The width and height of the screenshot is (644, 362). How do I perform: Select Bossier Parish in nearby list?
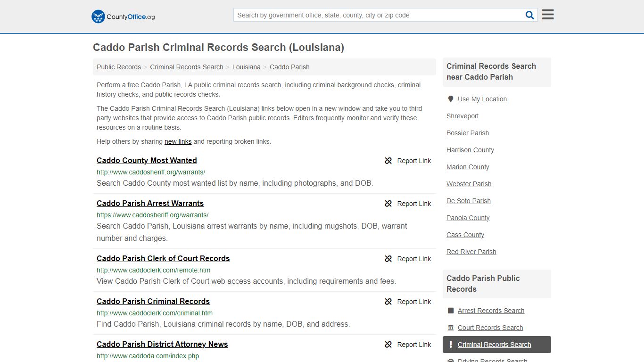[468, 133]
